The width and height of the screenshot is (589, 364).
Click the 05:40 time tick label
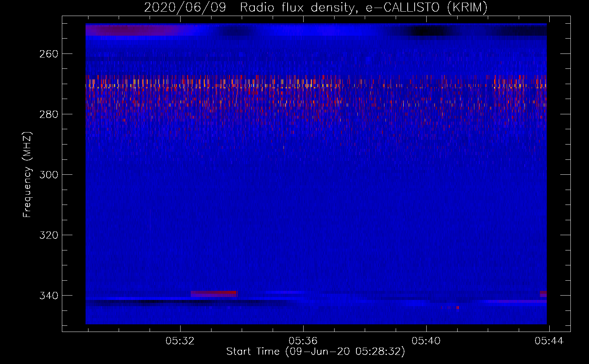coord(426,341)
